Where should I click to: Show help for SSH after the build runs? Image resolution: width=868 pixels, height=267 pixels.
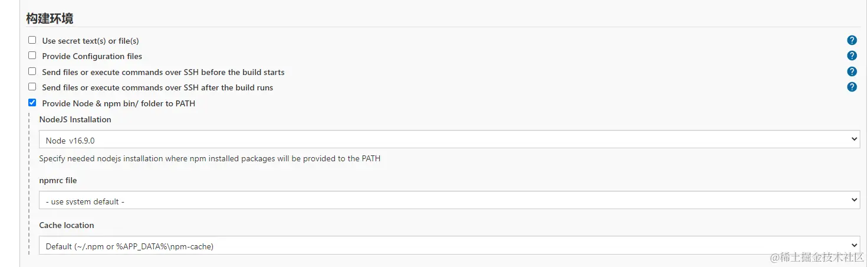click(851, 87)
